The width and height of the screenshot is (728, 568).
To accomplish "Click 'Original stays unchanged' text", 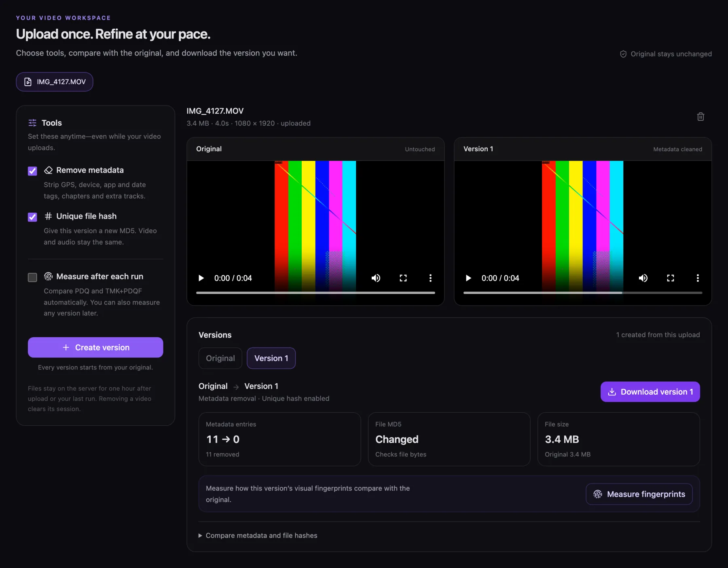I will pyautogui.click(x=671, y=54).
